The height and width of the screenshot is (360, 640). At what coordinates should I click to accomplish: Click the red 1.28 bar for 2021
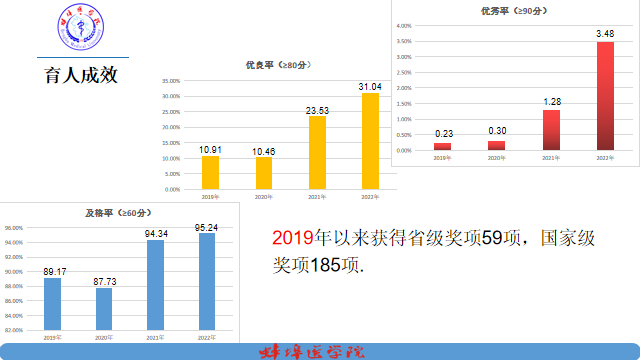pyautogui.click(x=551, y=130)
